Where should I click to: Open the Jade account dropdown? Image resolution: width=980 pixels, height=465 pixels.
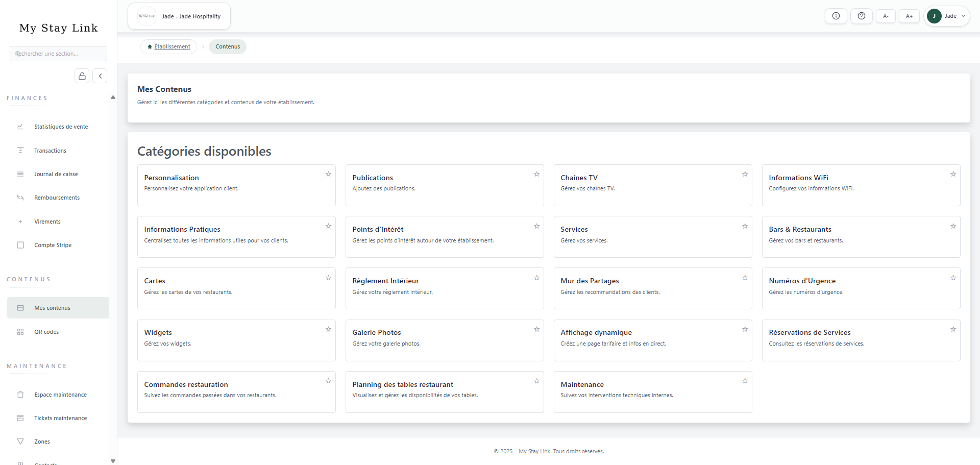(x=947, y=16)
